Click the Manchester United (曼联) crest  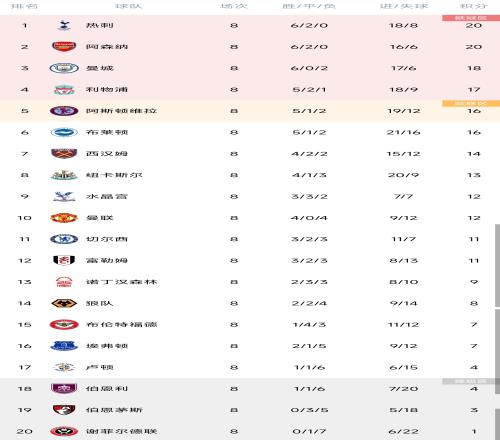pos(64,218)
